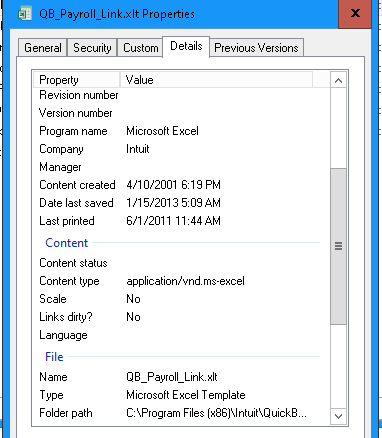The width and height of the screenshot is (382, 438).
Task: Select the Revision number row
Action: click(x=79, y=95)
